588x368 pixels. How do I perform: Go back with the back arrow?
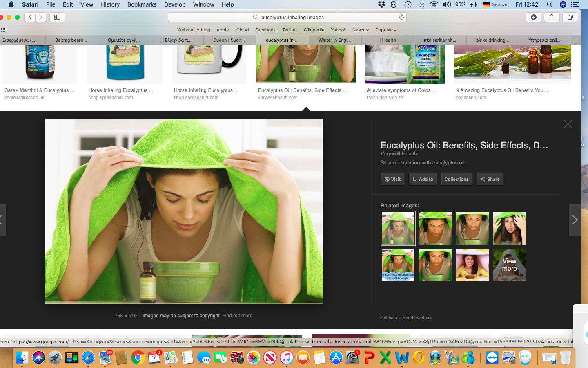(30, 17)
